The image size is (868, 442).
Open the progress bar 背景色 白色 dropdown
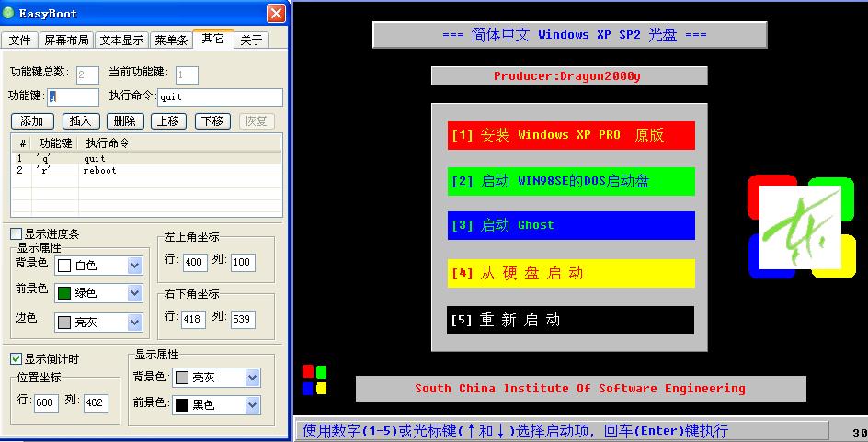point(135,266)
